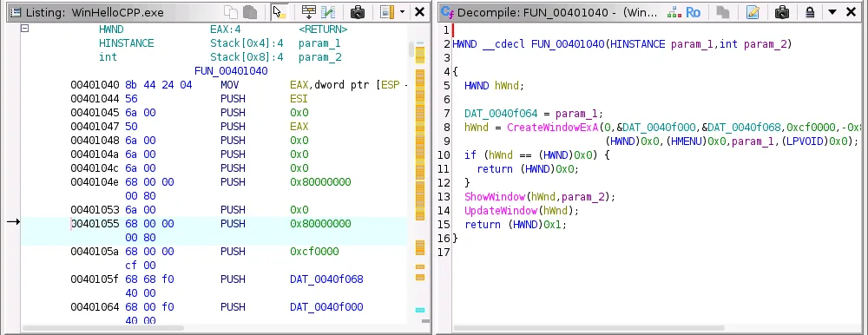The width and height of the screenshot is (868, 335).
Task: Click UpdateWindow call in the decompiler
Action: [501, 210]
